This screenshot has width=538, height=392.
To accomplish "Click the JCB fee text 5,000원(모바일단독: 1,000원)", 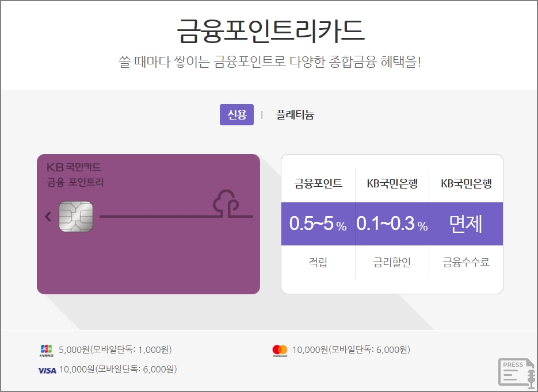I will point(115,350).
